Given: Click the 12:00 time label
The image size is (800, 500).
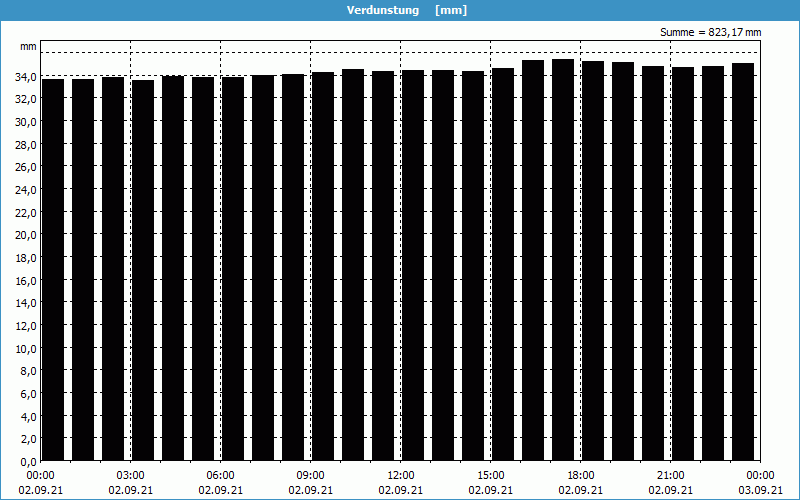Looking at the screenshot, I should (x=401, y=476).
